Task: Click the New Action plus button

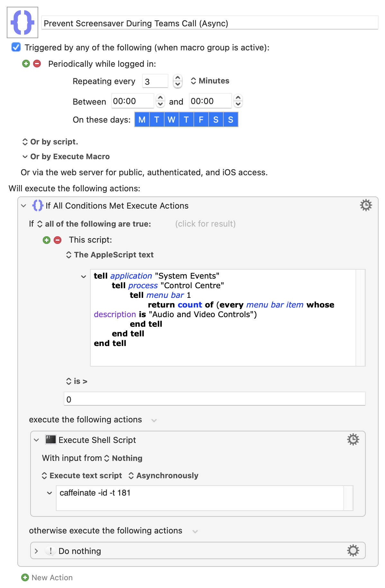Action: tap(25, 577)
